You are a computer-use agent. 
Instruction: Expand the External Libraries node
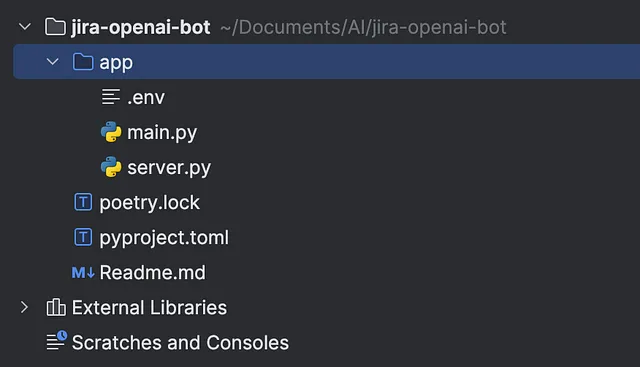click(24, 307)
